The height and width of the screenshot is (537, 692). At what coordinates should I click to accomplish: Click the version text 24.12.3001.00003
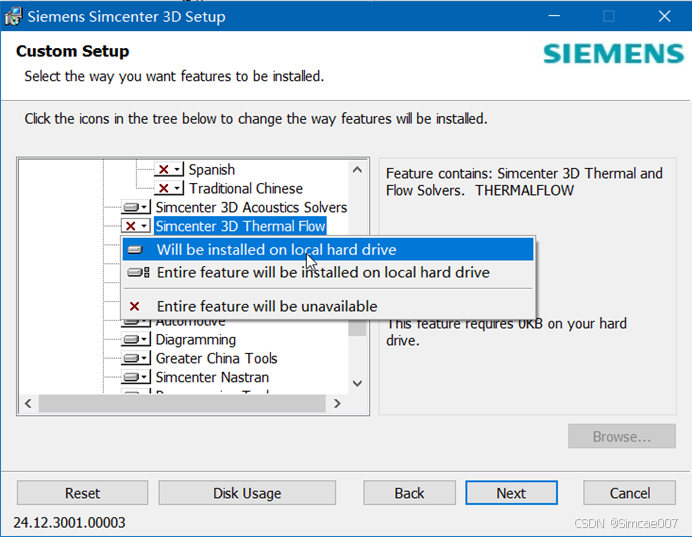click(69, 523)
